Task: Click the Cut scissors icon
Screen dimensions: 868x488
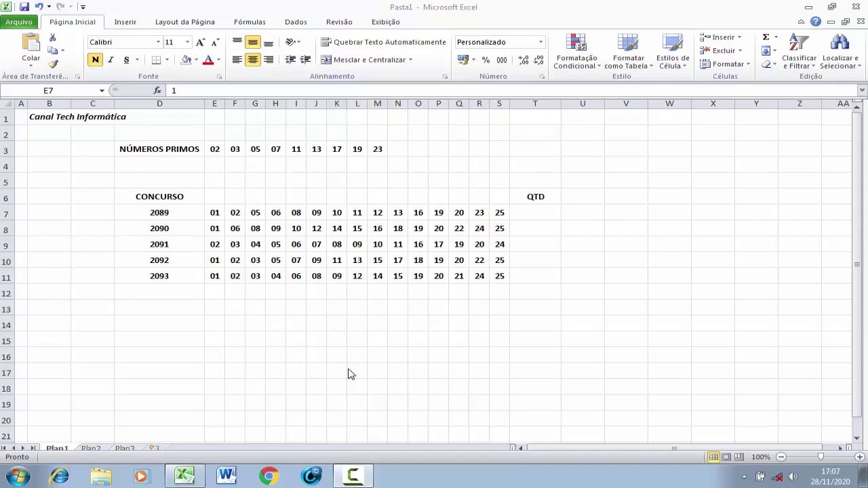Action: 52,38
